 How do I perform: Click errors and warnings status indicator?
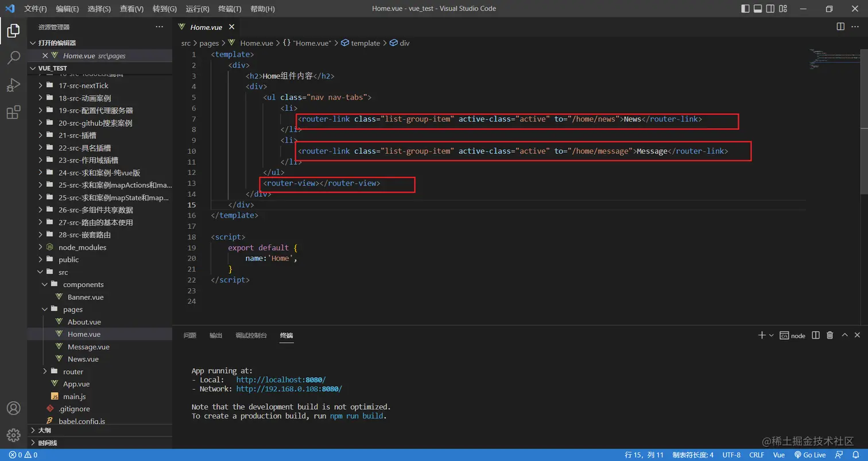pos(23,455)
